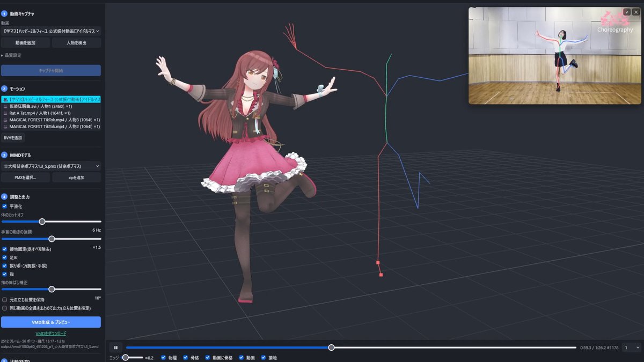Open the playback speed dropdown showing 1

click(631, 348)
